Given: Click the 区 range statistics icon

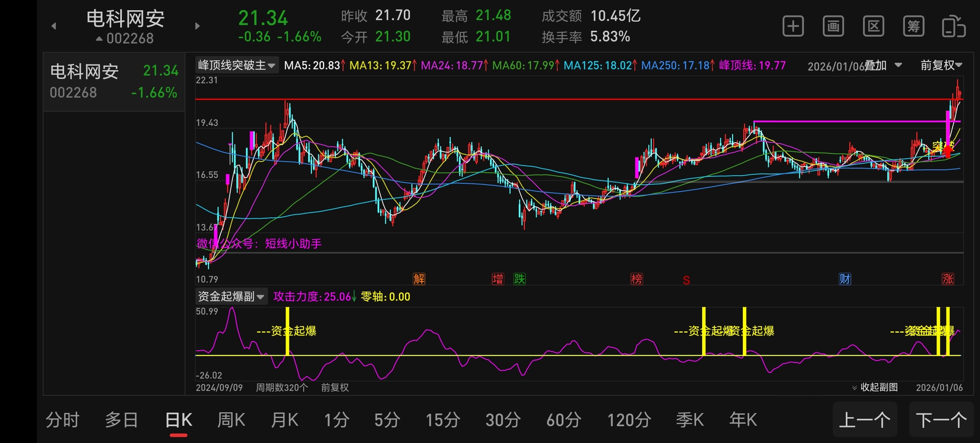Looking at the screenshot, I should [873, 27].
